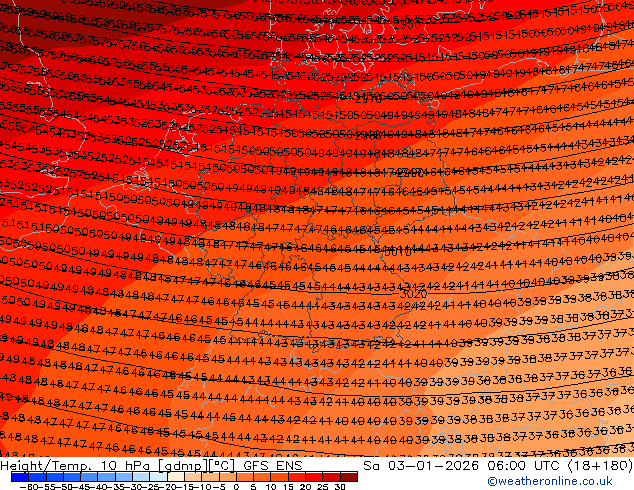
Task: Select the 'GFS ENS' model label
Action: point(273,466)
